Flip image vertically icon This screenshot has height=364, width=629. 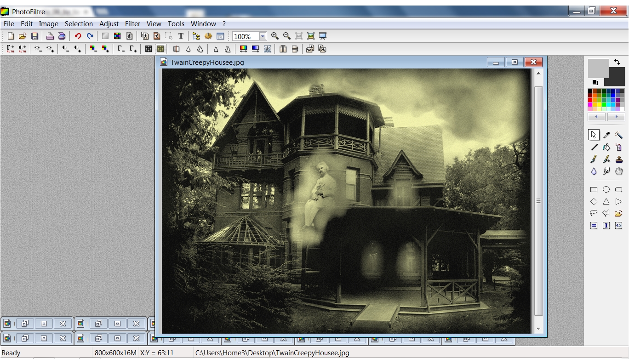pyautogui.click(x=295, y=49)
